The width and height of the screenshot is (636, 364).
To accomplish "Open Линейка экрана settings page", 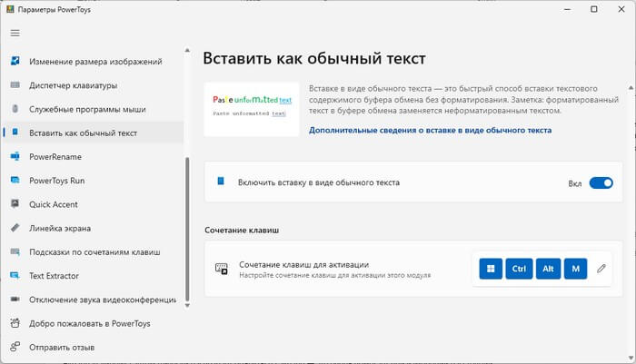I will (x=60, y=229).
